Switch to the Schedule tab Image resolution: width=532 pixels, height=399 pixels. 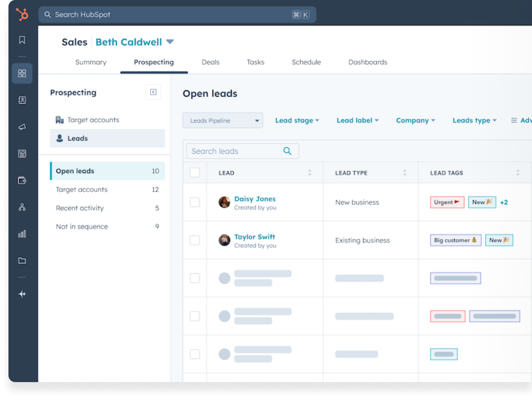[x=306, y=62]
